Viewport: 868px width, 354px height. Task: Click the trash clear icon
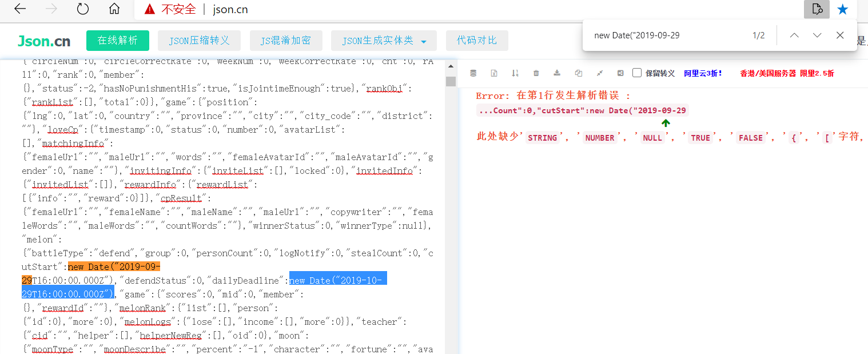click(x=536, y=73)
